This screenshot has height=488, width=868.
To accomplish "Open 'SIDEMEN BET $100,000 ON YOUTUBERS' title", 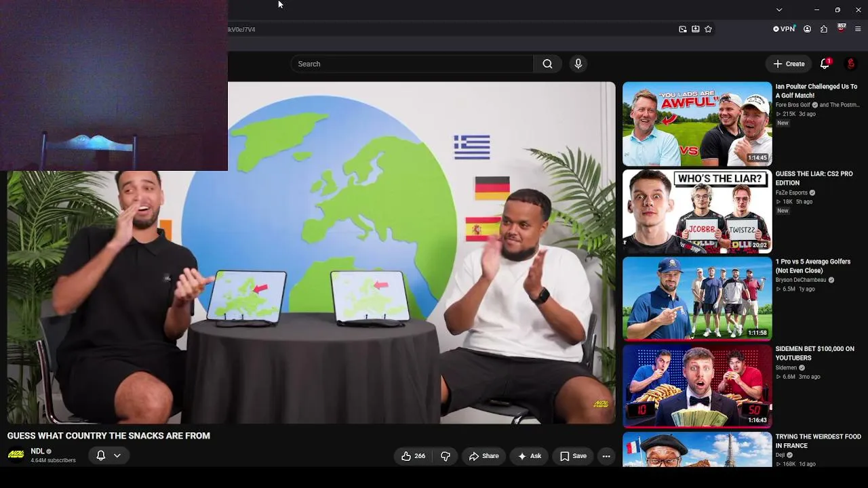I will tap(814, 353).
